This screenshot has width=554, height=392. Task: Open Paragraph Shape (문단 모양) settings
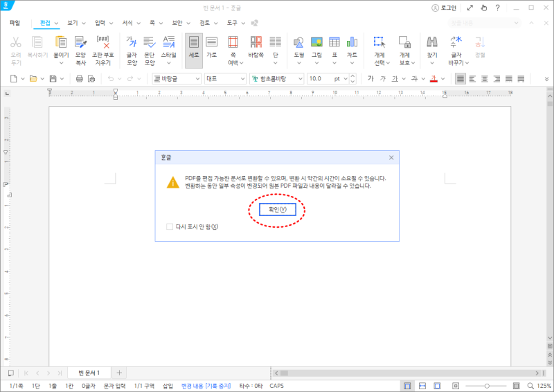coord(150,42)
